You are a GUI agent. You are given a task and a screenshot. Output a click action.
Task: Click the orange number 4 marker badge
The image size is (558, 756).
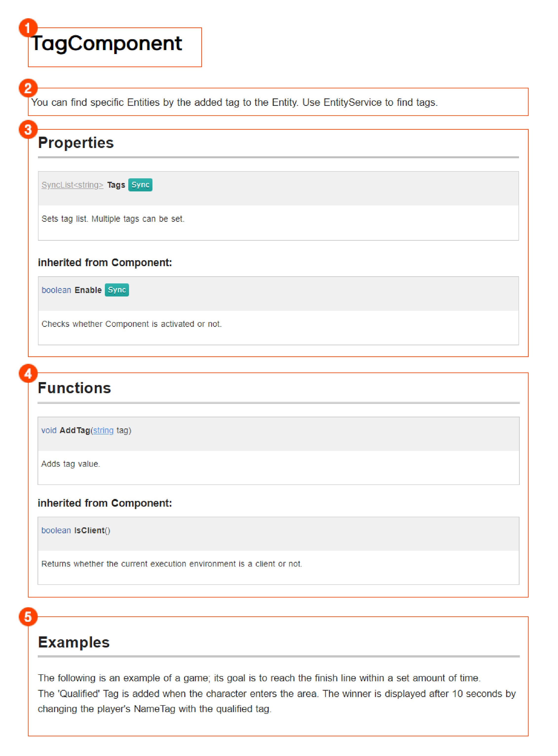(x=28, y=373)
